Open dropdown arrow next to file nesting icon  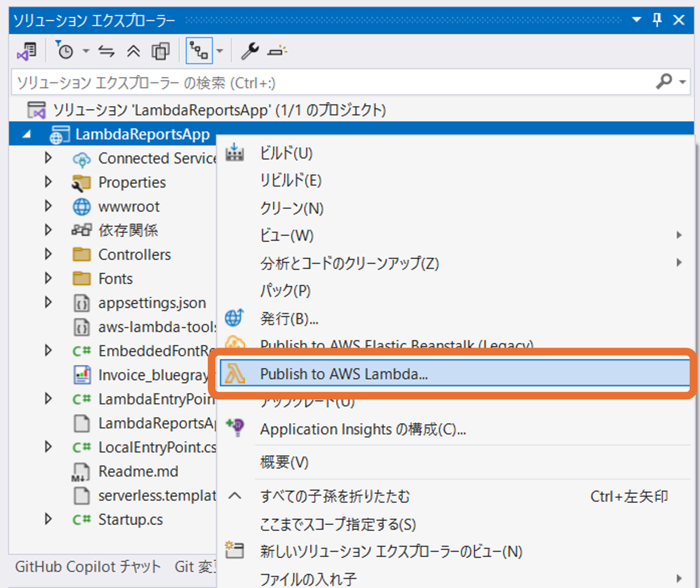point(220,51)
